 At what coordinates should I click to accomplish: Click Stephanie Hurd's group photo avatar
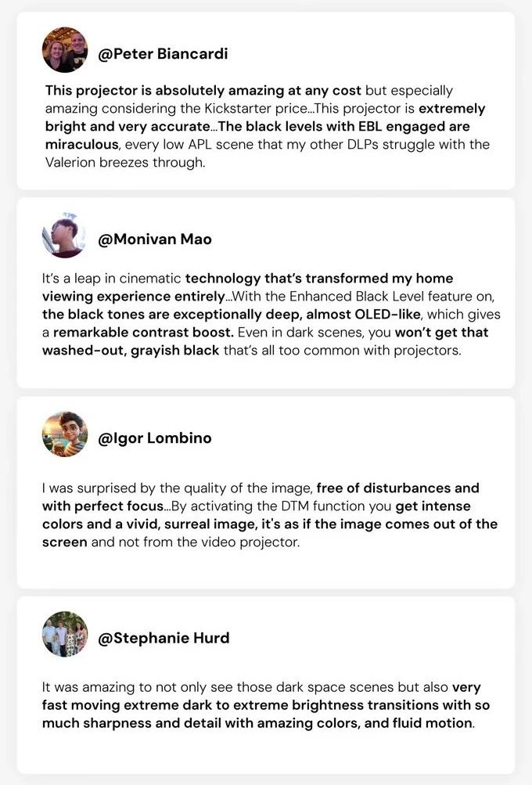point(65,634)
